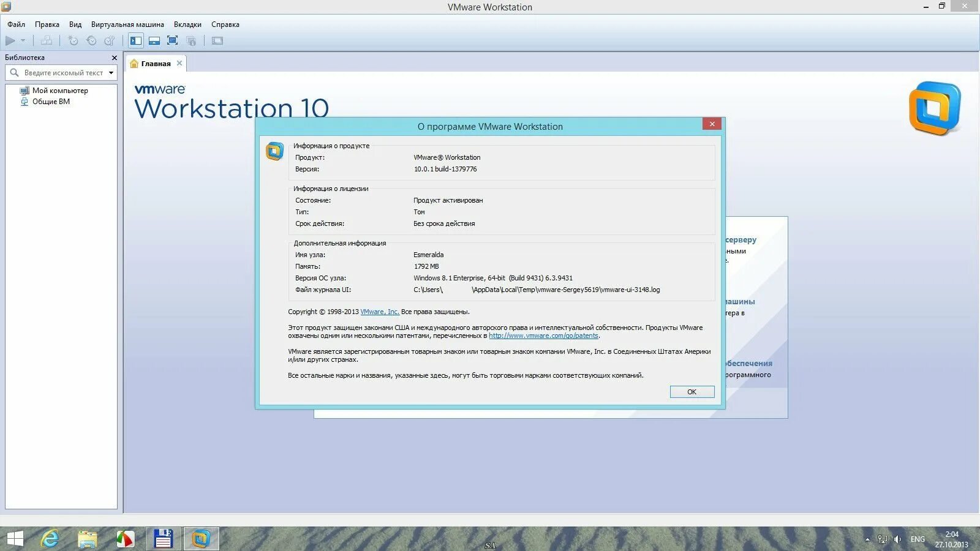The width and height of the screenshot is (980, 551).
Task: Open the floppy disk app taskbar icon
Action: 163,539
